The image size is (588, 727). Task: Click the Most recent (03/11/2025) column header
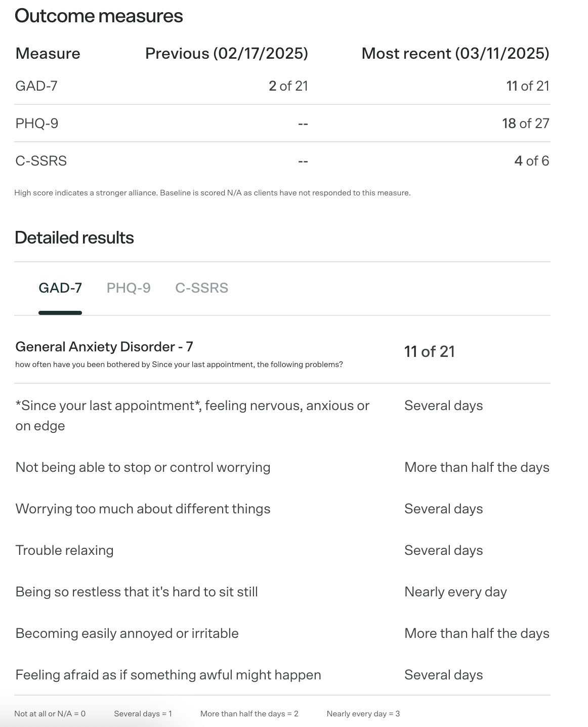(455, 54)
